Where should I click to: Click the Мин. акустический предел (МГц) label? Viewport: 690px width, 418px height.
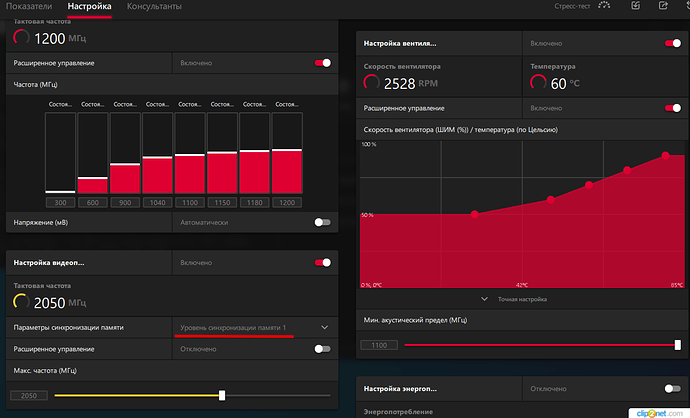[x=415, y=320]
